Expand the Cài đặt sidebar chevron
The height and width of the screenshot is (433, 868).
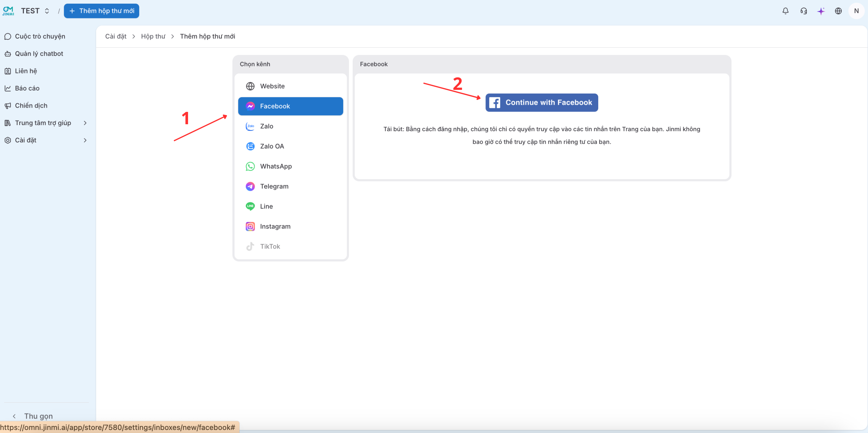(x=85, y=140)
